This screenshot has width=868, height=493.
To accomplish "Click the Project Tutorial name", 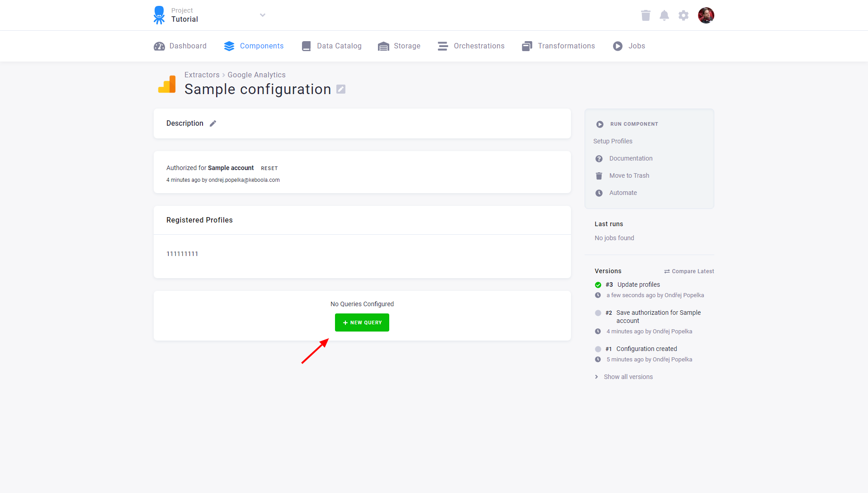I will (x=184, y=19).
